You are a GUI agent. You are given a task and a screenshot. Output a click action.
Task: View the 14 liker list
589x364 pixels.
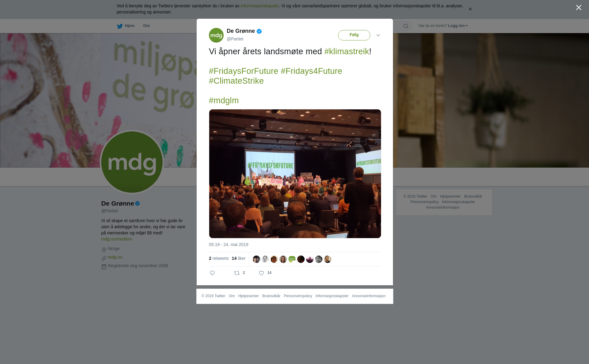tap(239, 258)
